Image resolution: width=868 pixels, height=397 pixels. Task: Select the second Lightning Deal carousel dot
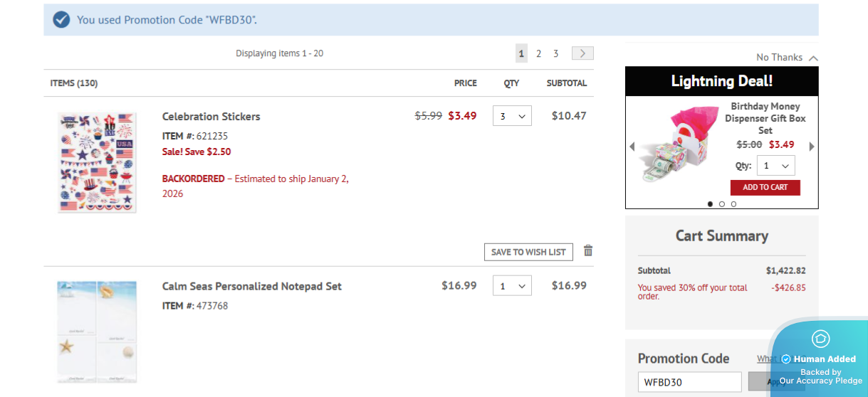722,204
